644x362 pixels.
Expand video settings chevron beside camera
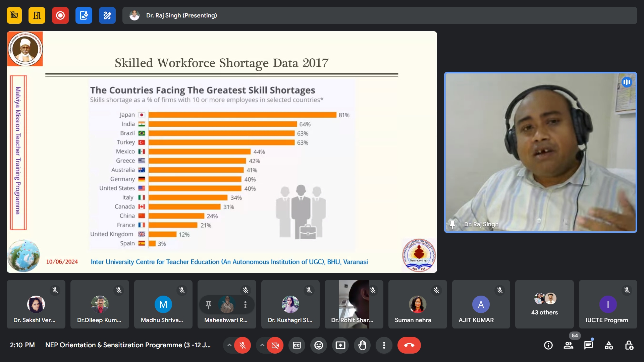pyautogui.click(x=262, y=345)
